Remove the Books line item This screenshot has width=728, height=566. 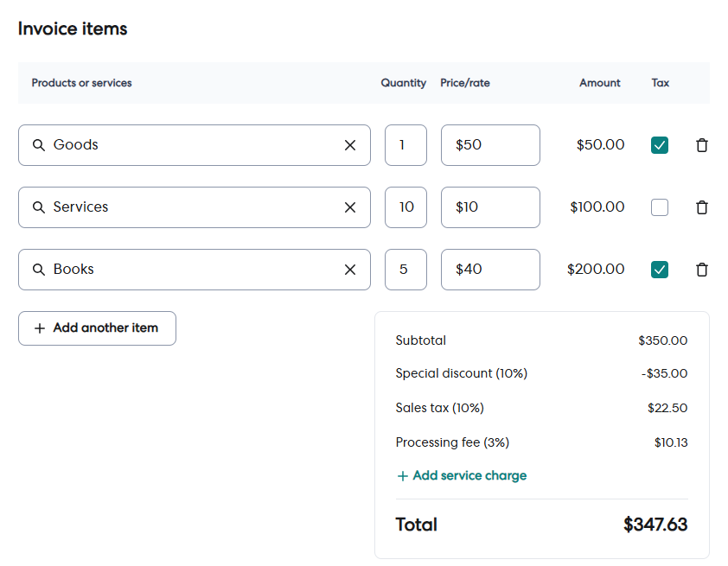tap(701, 270)
